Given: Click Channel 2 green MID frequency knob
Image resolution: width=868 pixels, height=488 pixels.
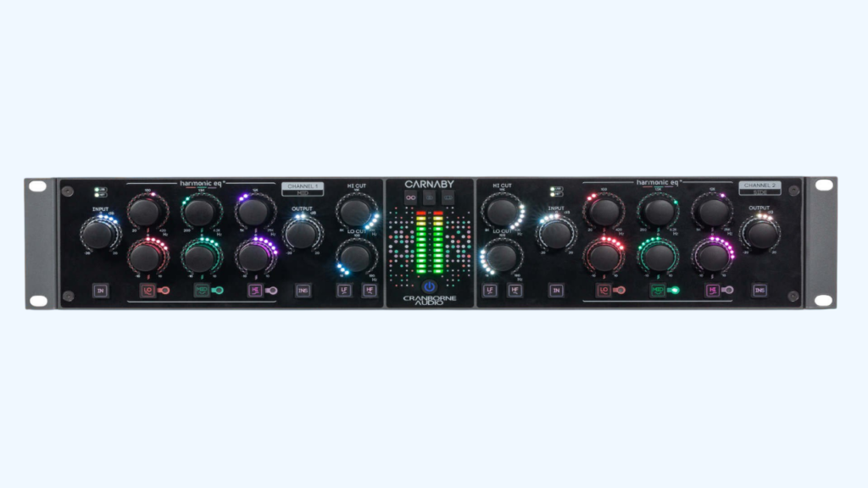Looking at the screenshot, I should pyautogui.click(x=658, y=211).
